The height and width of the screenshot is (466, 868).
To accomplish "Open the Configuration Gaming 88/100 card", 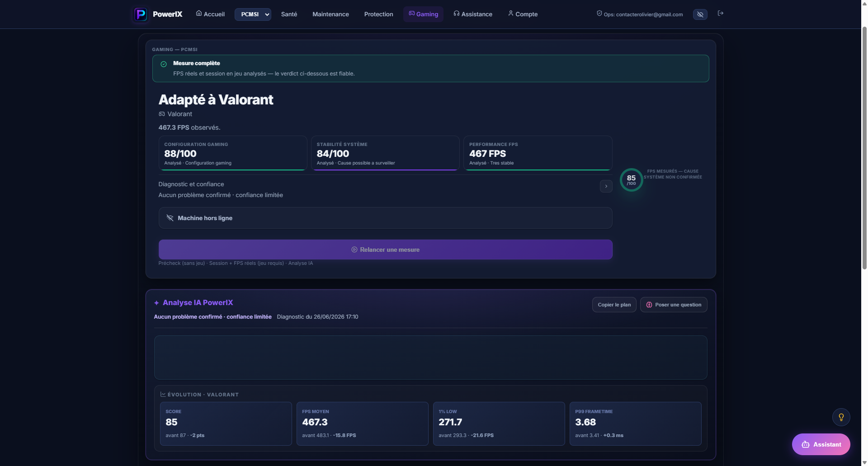I will point(233,153).
